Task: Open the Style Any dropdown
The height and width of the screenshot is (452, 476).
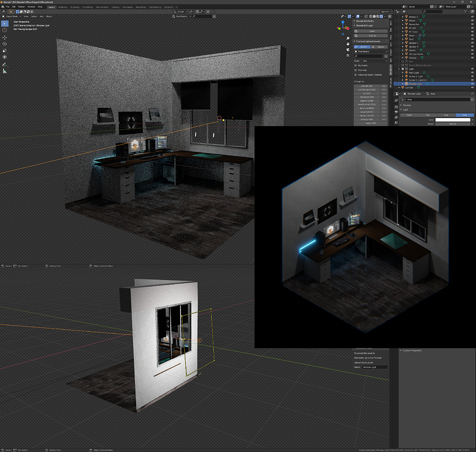Action: click(375, 61)
